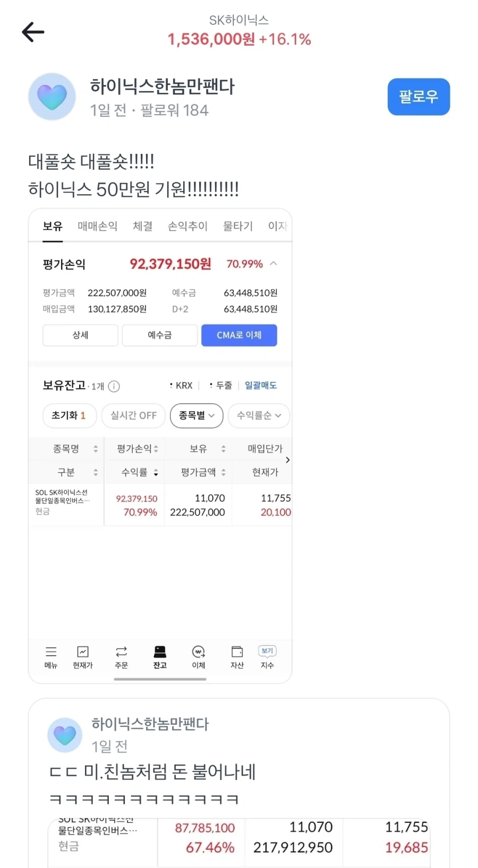
Task: Toggle 실시간 OFF switch
Action: click(133, 415)
